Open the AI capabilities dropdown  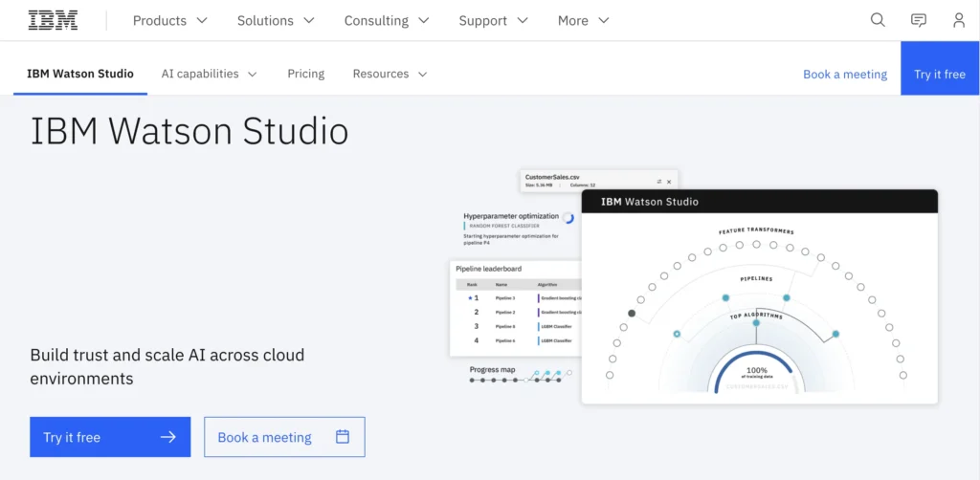(210, 74)
